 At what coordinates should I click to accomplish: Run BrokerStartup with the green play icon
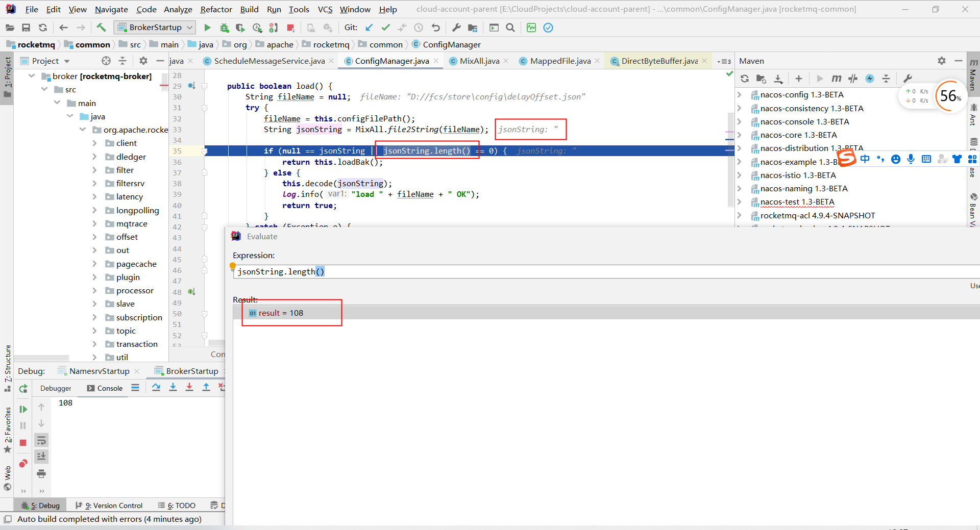(207, 28)
